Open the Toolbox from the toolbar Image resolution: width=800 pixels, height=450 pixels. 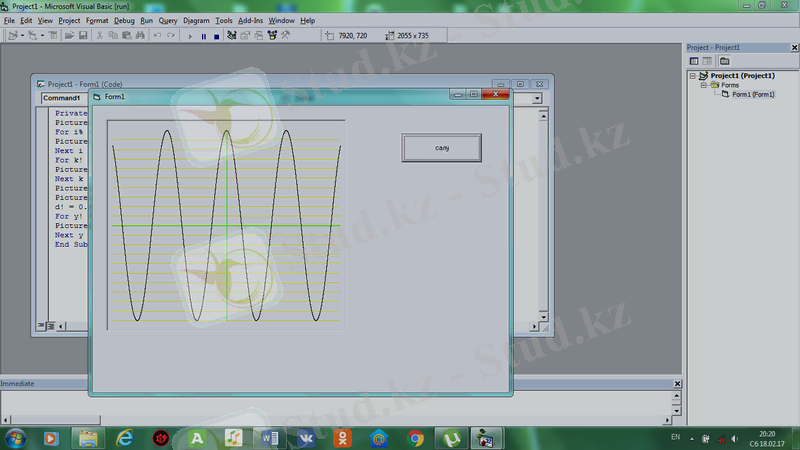coord(285,36)
